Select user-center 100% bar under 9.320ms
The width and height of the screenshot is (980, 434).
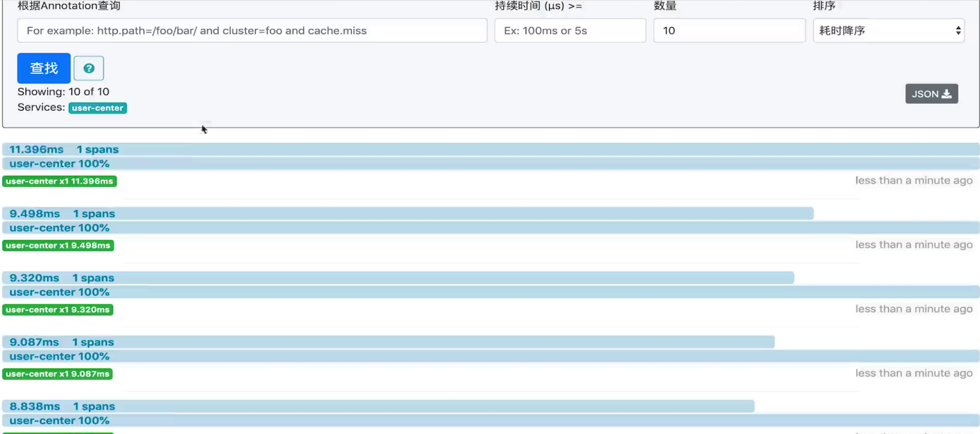point(491,292)
